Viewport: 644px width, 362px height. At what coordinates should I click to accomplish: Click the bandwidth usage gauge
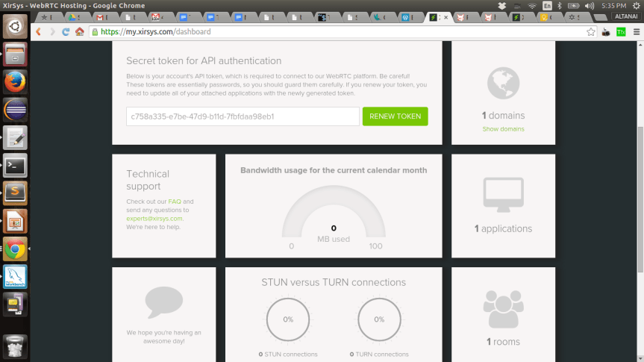(334, 216)
